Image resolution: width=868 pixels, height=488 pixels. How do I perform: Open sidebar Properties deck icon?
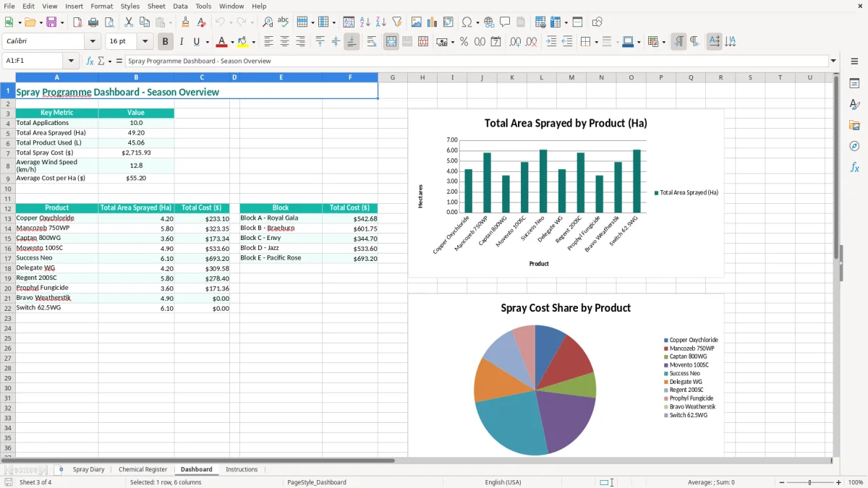[x=854, y=84]
